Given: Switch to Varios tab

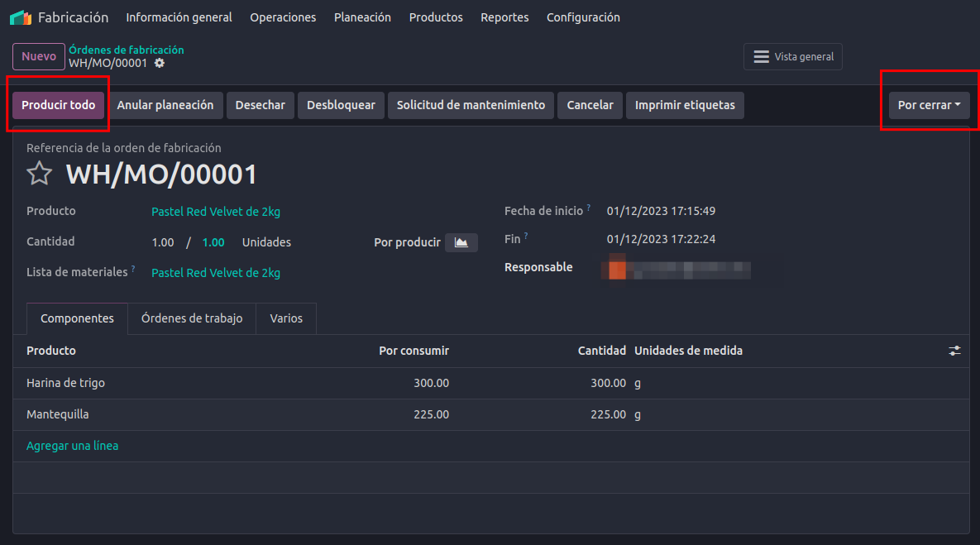Looking at the screenshot, I should pos(286,318).
